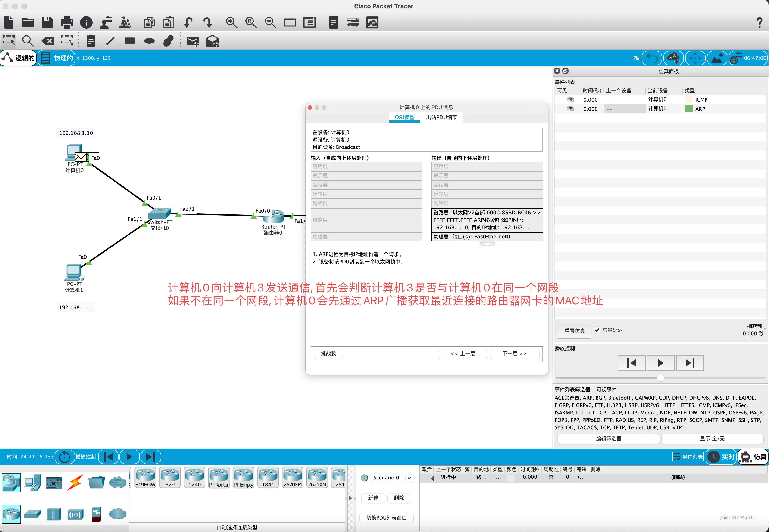The image size is (769, 532).
Task: Click the Paste icon in toolbar
Action: click(169, 22)
